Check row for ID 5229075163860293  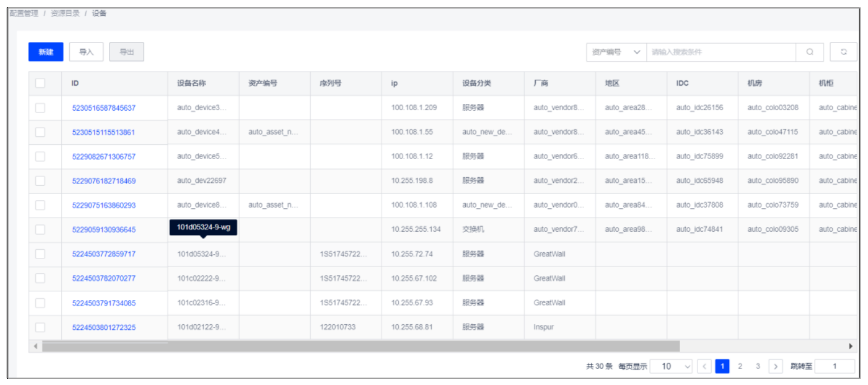40,205
